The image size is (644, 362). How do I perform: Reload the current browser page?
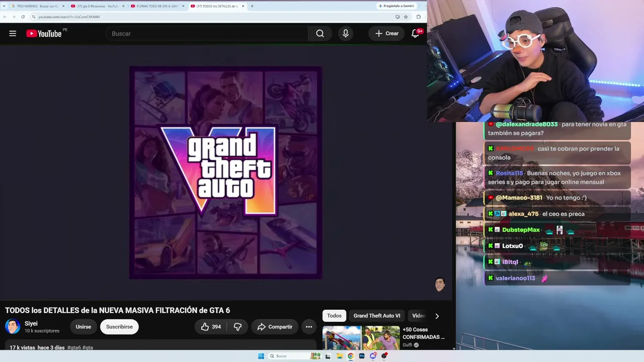tap(23, 17)
